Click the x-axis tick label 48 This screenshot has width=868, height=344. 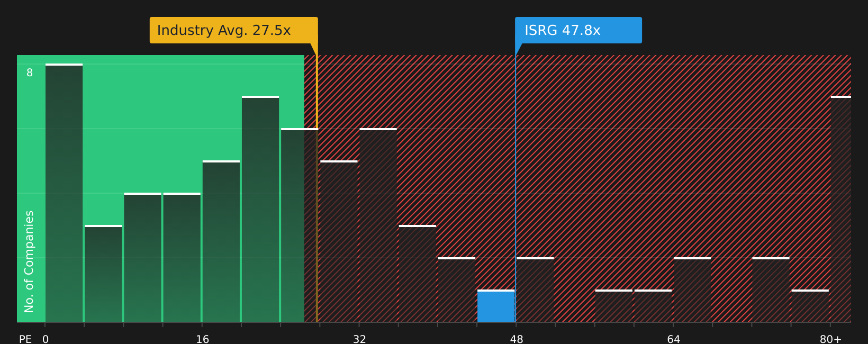(517, 339)
